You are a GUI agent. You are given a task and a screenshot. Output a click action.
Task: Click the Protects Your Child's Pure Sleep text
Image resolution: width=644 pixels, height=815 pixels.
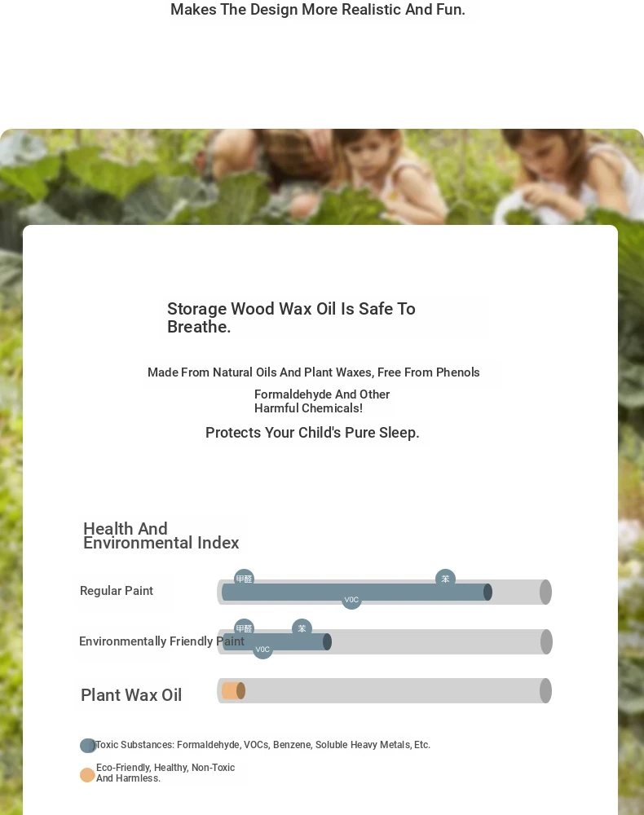coord(312,433)
